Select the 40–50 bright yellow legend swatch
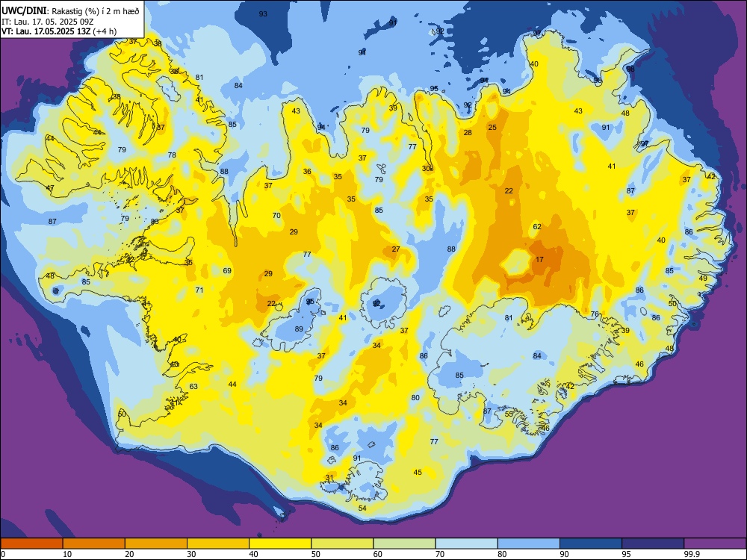747x560 pixels. 280,544
